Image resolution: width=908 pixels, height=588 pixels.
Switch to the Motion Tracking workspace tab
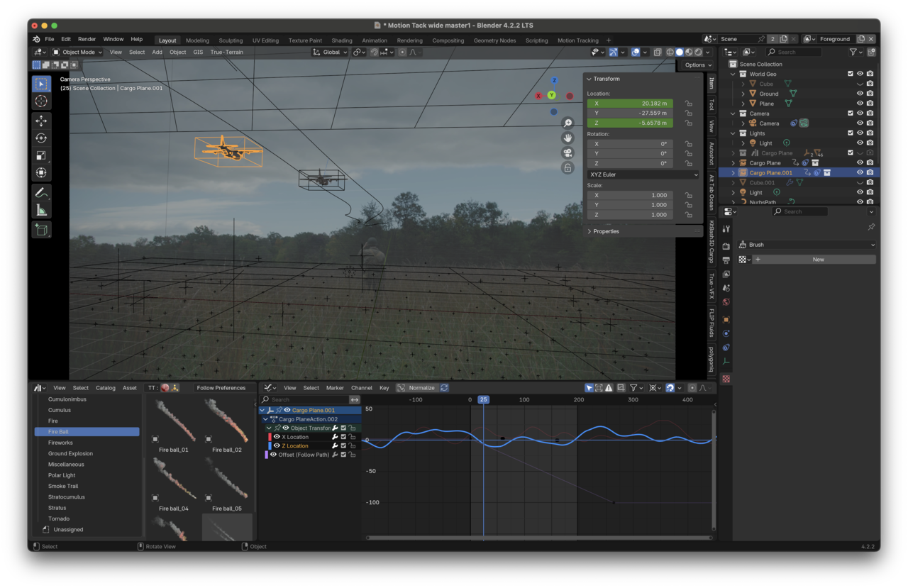click(x=577, y=40)
